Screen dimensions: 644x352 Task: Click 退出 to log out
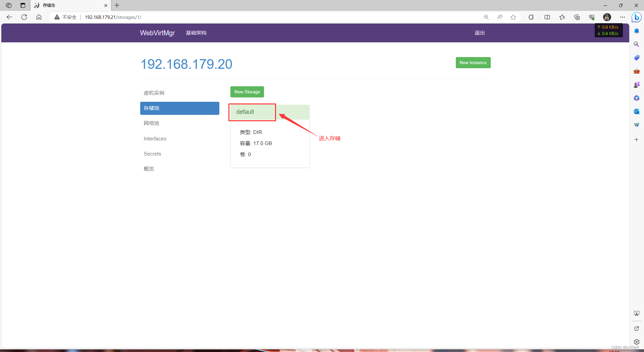coord(480,33)
